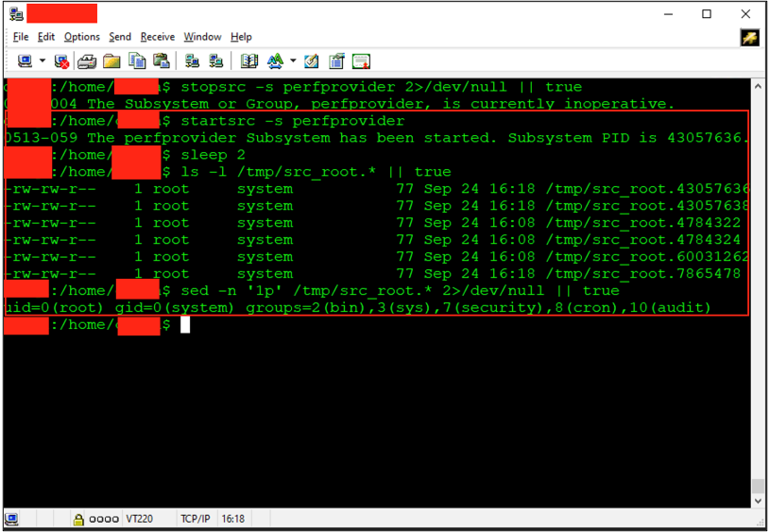Expand the dropdown arrow beside connect icon

[x=43, y=61]
